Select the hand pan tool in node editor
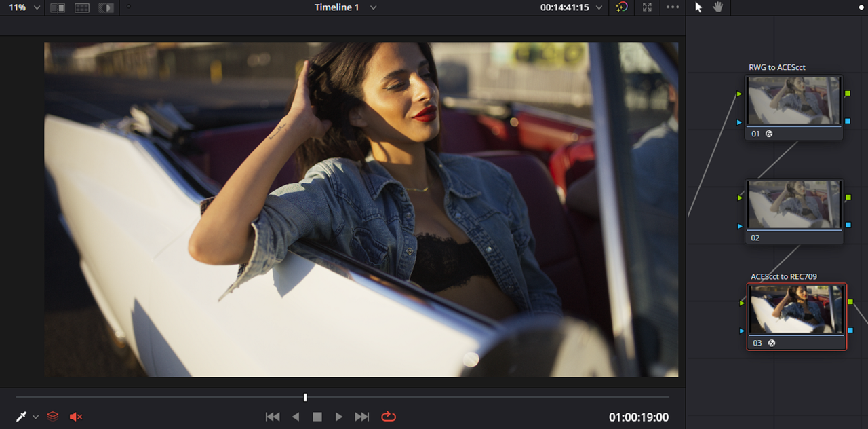This screenshot has width=868, height=429. click(718, 7)
